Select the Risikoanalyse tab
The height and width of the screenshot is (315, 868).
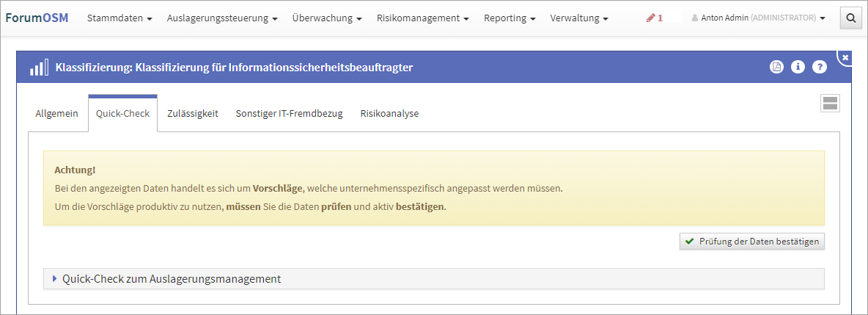pos(389,114)
